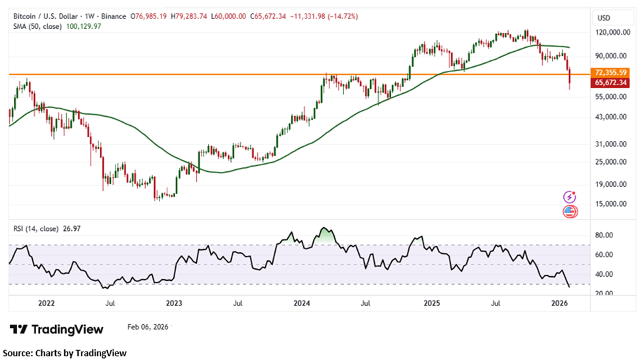Image resolution: width=640 pixels, height=364 pixels.
Task: Click the purple lightning bolt event icon
Action: (x=570, y=197)
